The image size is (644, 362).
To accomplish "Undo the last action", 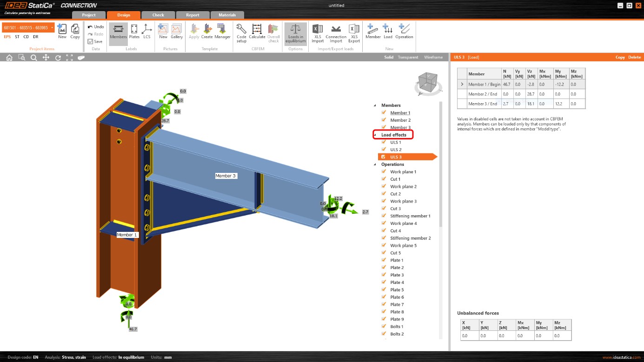I will pyautogui.click(x=95, y=27).
